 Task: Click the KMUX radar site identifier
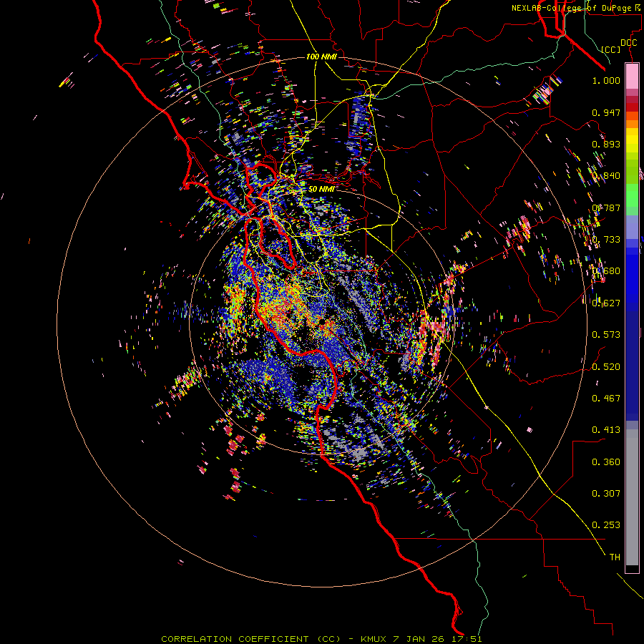pyautogui.click(x=374, y=639)
